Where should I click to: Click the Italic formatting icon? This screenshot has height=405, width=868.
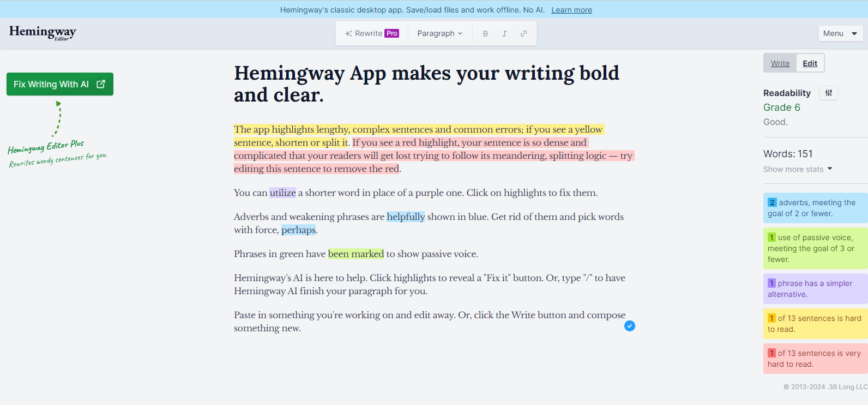pos(504,33)
